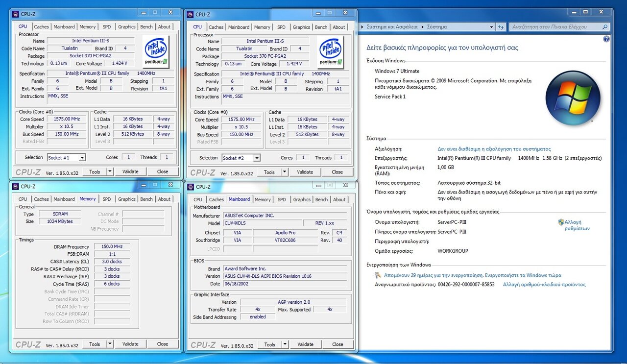The image size is (627, 364).
Task: Expand the Tools arrow in the Socket #1 window
Action: tap(110, 171)
